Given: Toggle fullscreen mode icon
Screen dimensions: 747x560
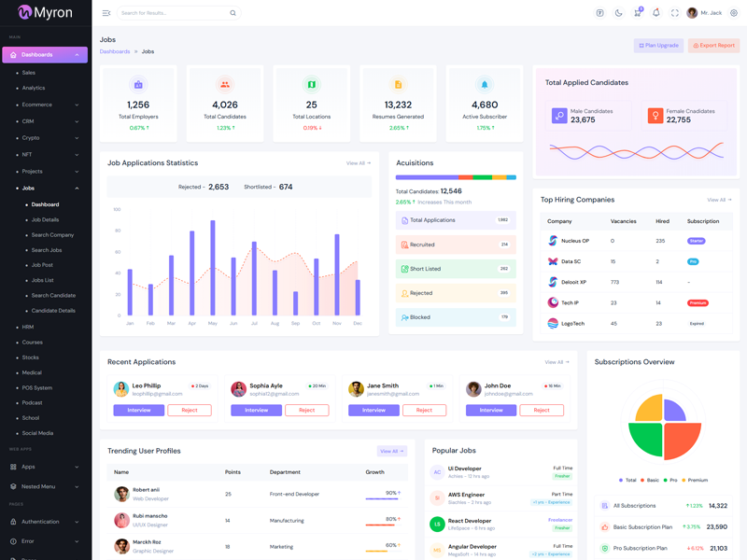Looking at the screenshot, I should [x=674, y=13].
